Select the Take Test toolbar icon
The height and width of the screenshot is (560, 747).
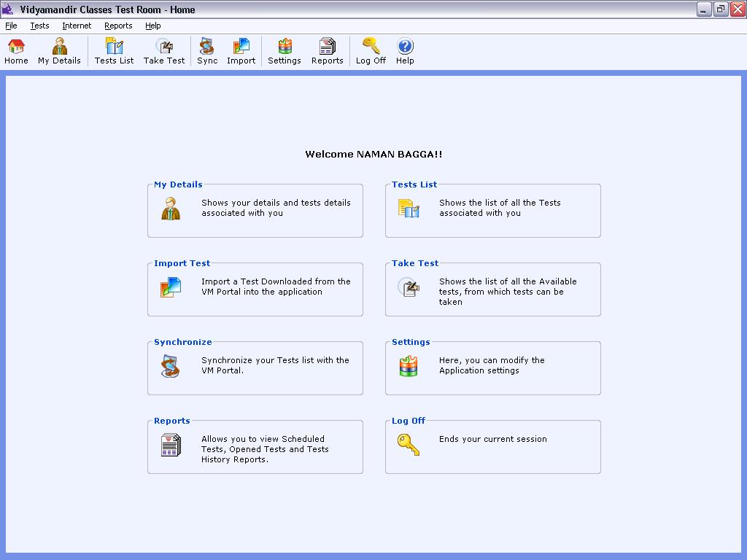pyautogui.click(x=164, y=47)
